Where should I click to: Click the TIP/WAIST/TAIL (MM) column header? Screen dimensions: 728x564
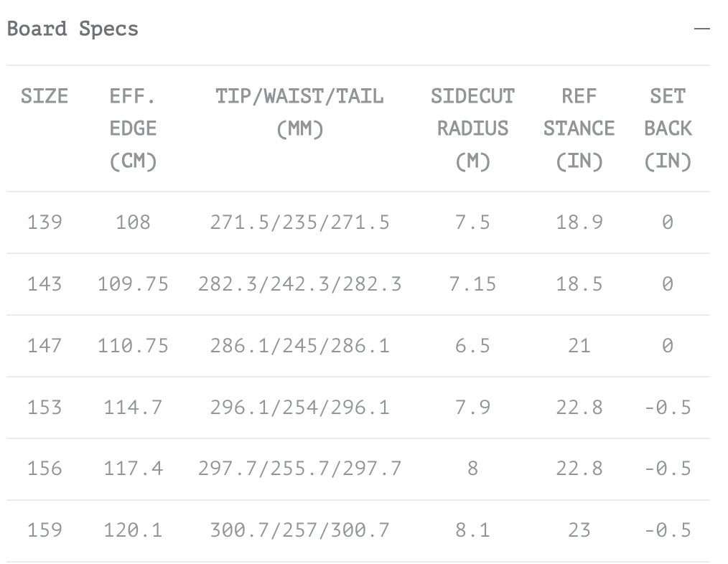(x=299, y=113)
